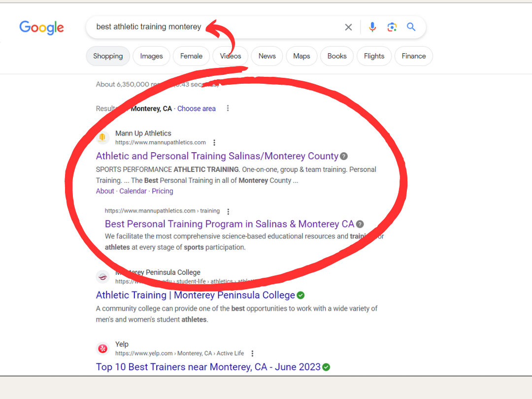Click the Yelp favicon icon

tap(102, 348)
